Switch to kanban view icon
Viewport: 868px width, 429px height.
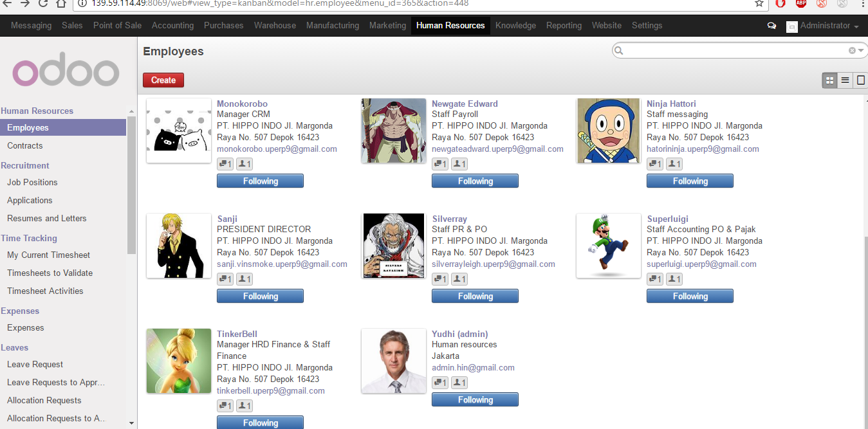(829, 80)
